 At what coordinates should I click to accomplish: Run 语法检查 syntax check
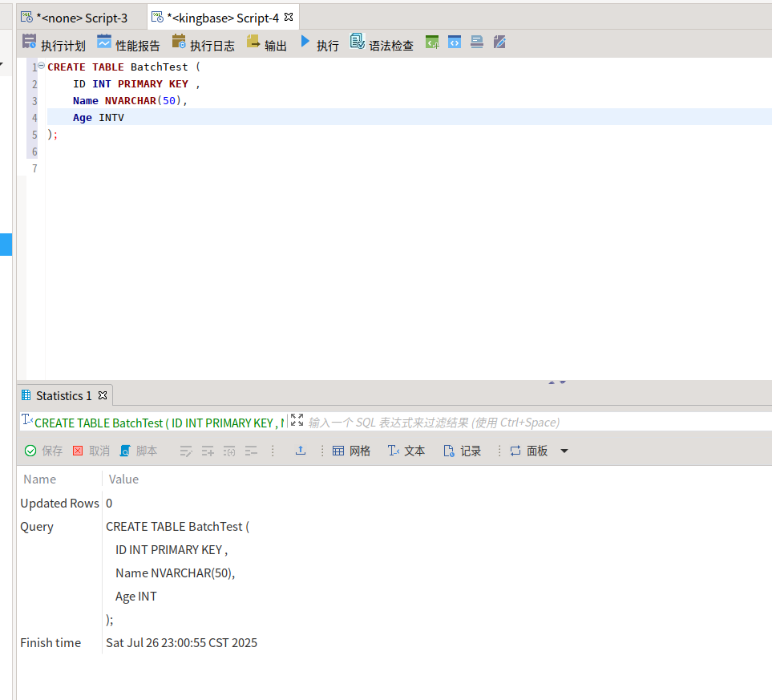pos(382,44)
